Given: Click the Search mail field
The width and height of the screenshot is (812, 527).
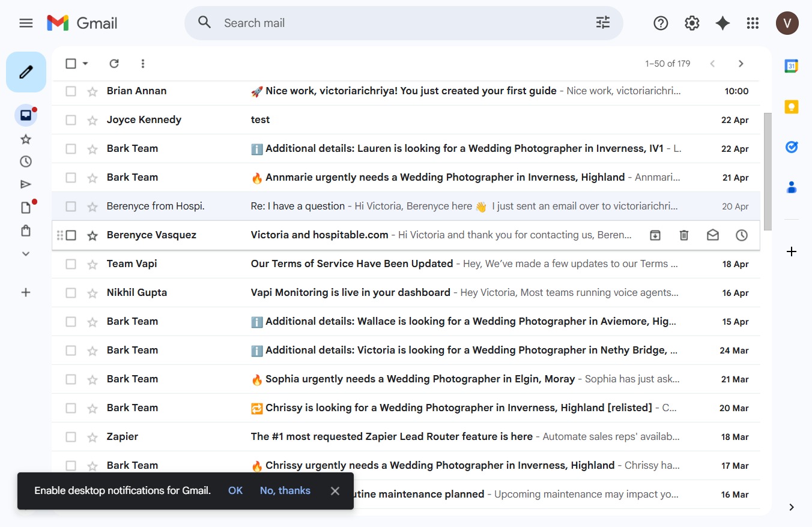Looking at the screenshot, I should click(x=404, y=23).
